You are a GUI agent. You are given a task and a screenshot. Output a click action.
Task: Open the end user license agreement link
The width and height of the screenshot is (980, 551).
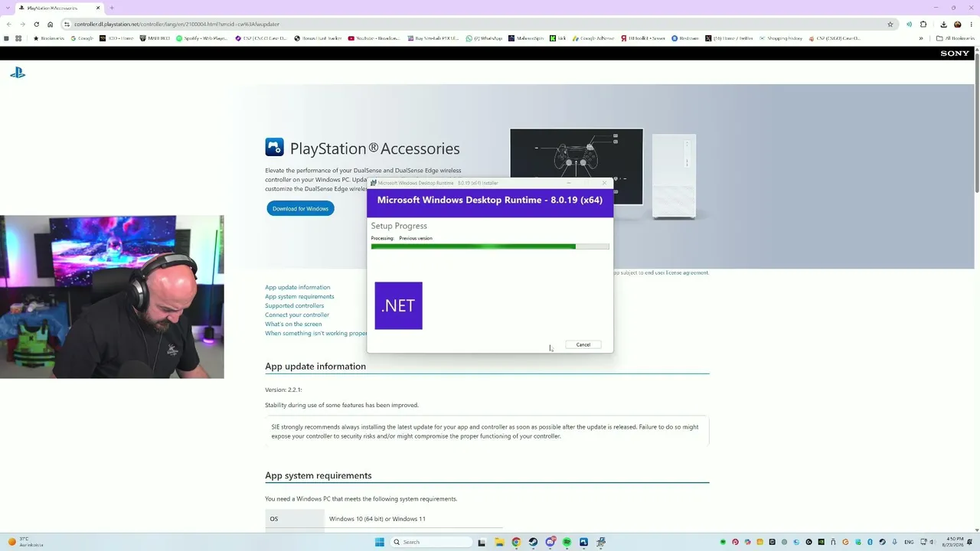pos(677,272)
